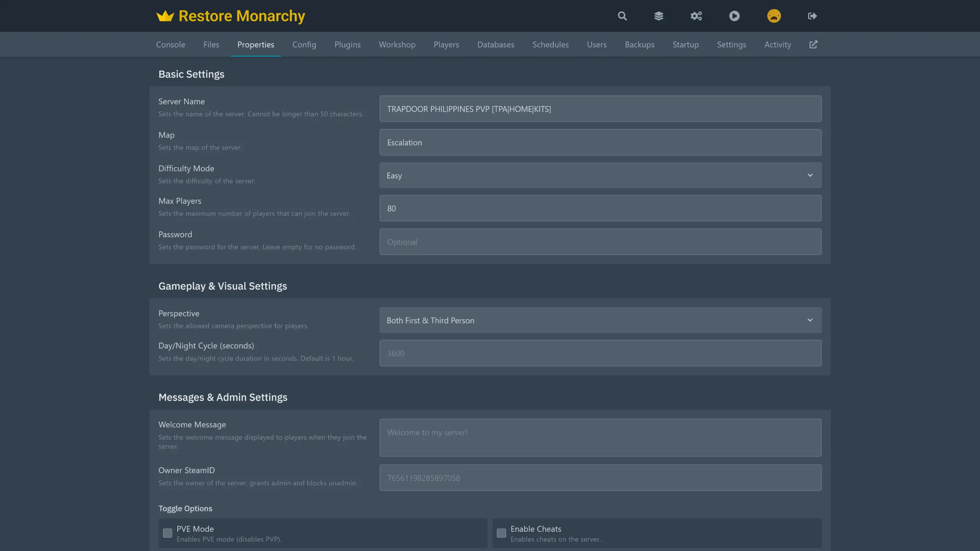Open the Config tab
980x551 pixels.
point(304,45)
